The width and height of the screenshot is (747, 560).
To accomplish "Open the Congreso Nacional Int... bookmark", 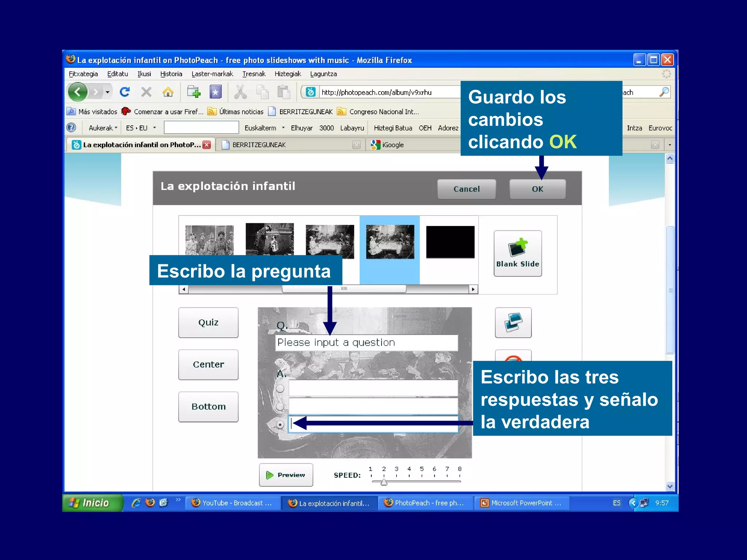I will tap(378, 112).
